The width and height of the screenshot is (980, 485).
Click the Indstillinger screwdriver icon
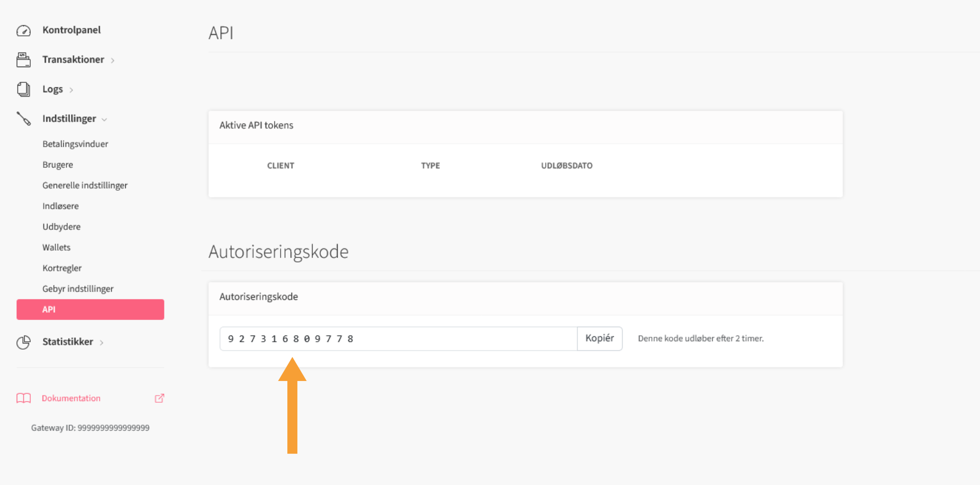point(23,119)
